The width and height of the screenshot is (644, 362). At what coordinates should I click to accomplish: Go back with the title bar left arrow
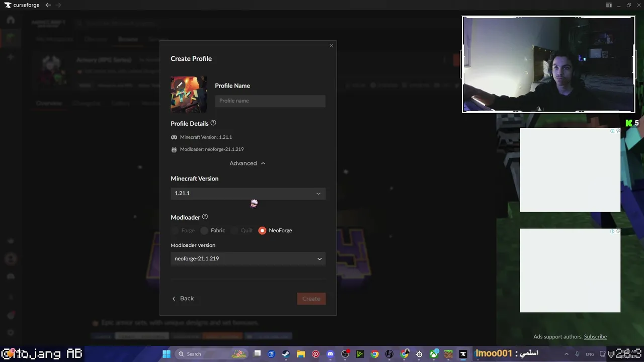tap(48, 5)
